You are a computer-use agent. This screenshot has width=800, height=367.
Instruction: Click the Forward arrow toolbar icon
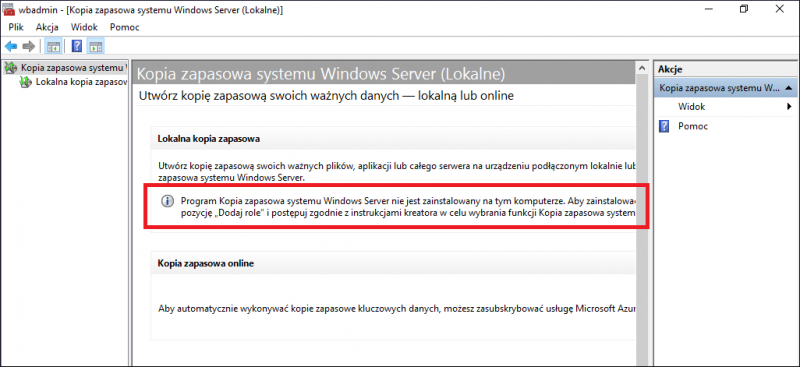(x=29, y=47)
